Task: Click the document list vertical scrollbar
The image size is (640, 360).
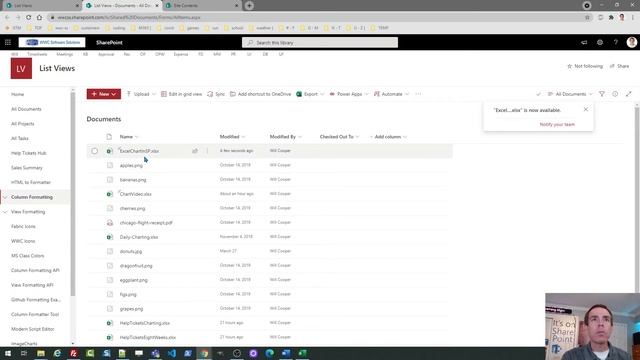Action: 637,200
